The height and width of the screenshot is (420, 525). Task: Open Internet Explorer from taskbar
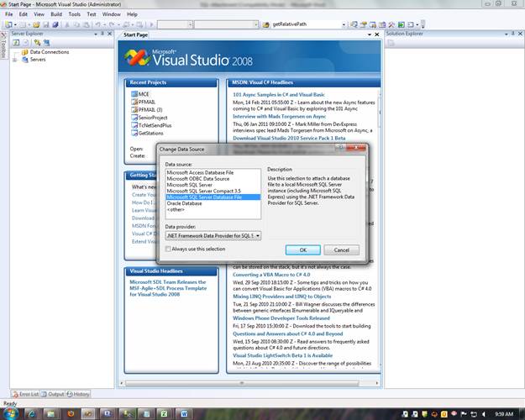(31, 414)
